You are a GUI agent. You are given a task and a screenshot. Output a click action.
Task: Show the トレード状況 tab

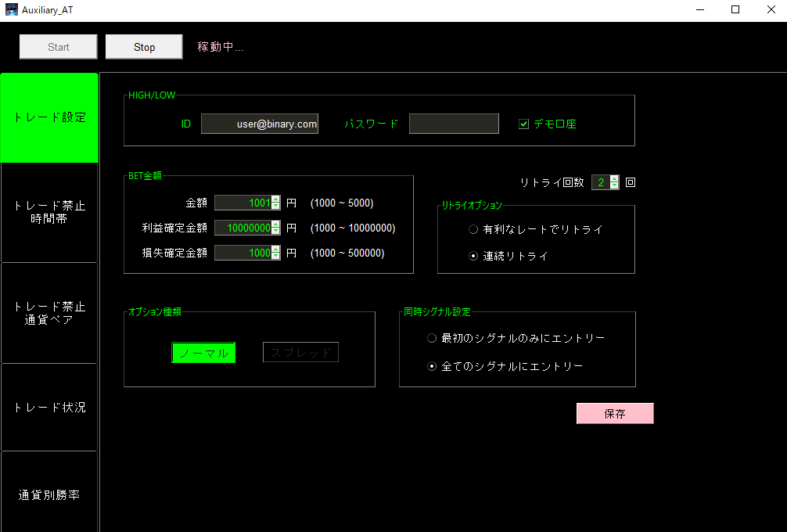point(49,407)
